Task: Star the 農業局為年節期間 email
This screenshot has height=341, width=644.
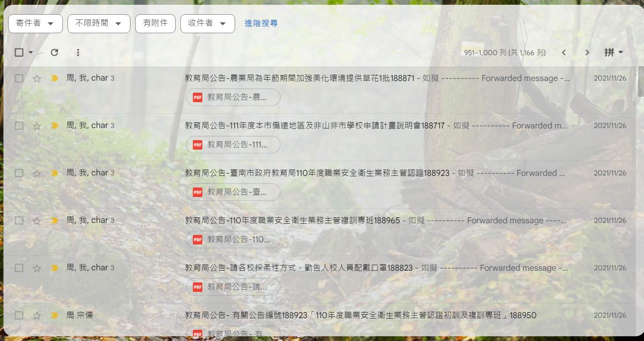Action: coord(37,78)
